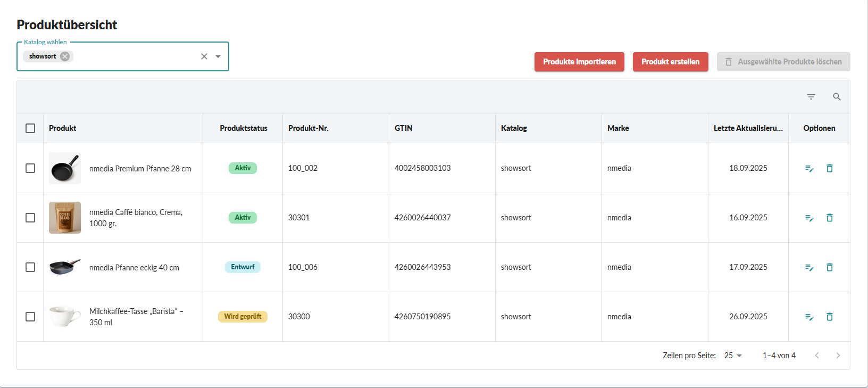This screenshot has width=868, height=388.
Task: Edit the nmedia Premium Pfanne 28 cm product
Action: pyautogui.click(x=809, y=168)
